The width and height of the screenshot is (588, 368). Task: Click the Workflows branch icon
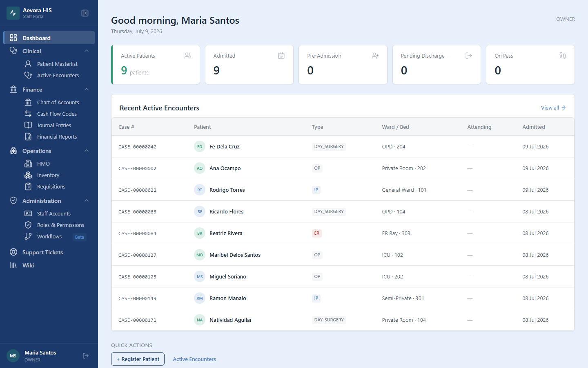(x=28, y=236)
